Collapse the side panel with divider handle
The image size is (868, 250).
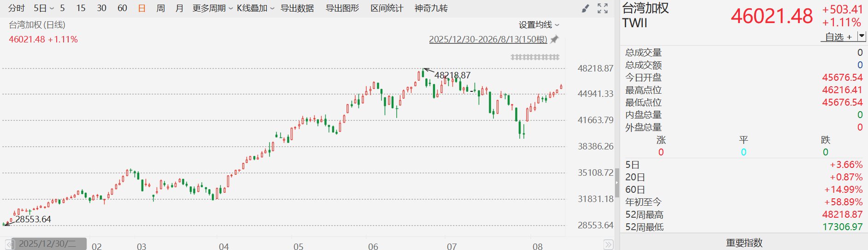point(617,183)
